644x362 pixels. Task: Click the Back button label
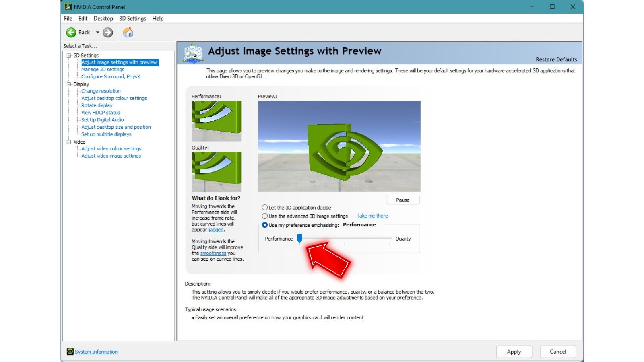(84, 33)
